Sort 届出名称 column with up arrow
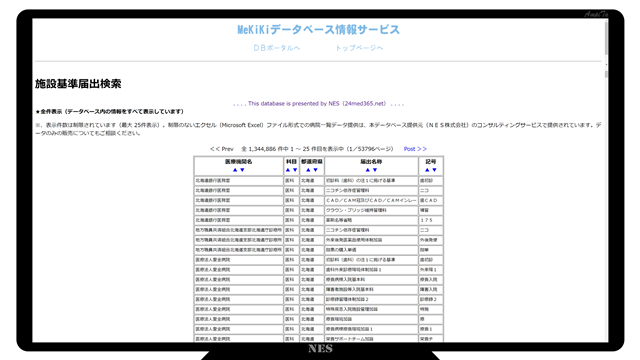This screenshot has height=360, width=640. 367,170
